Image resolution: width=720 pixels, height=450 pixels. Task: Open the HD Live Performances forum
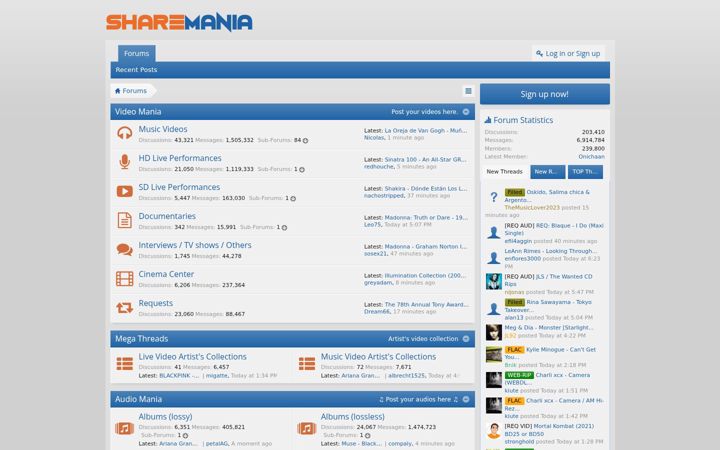click(x=180, y=158)
